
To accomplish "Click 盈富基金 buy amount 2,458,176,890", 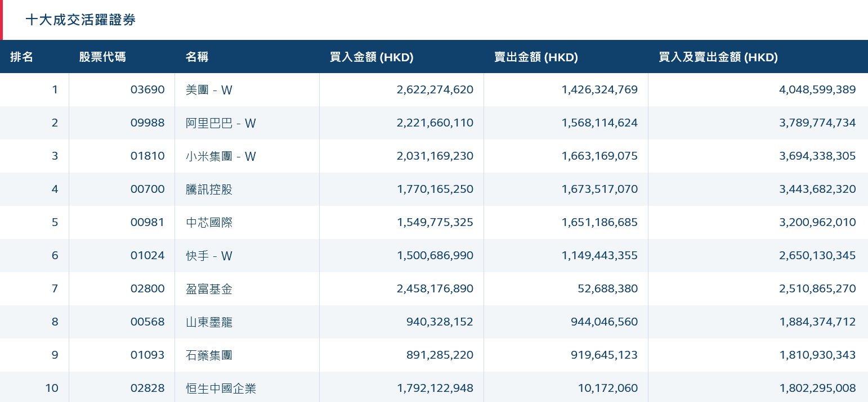I will pyautogui.click(x=435, y=289).
